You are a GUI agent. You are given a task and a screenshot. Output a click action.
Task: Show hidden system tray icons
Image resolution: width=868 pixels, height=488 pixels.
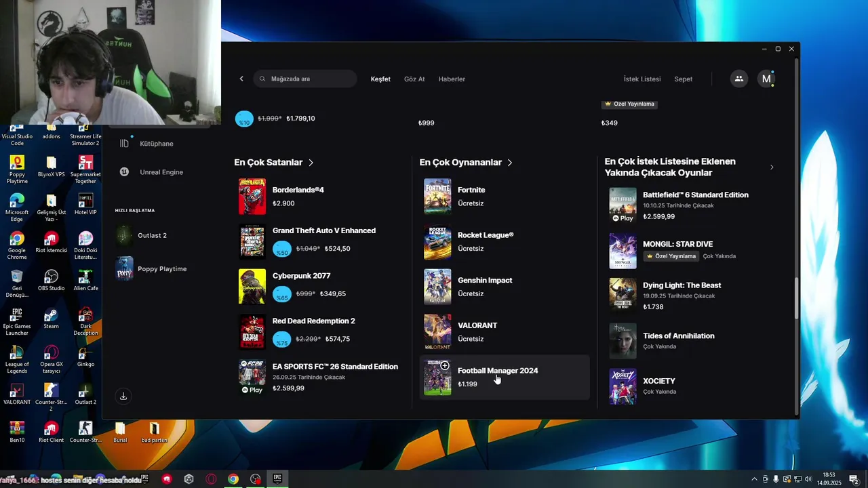[x=754, y=479]
